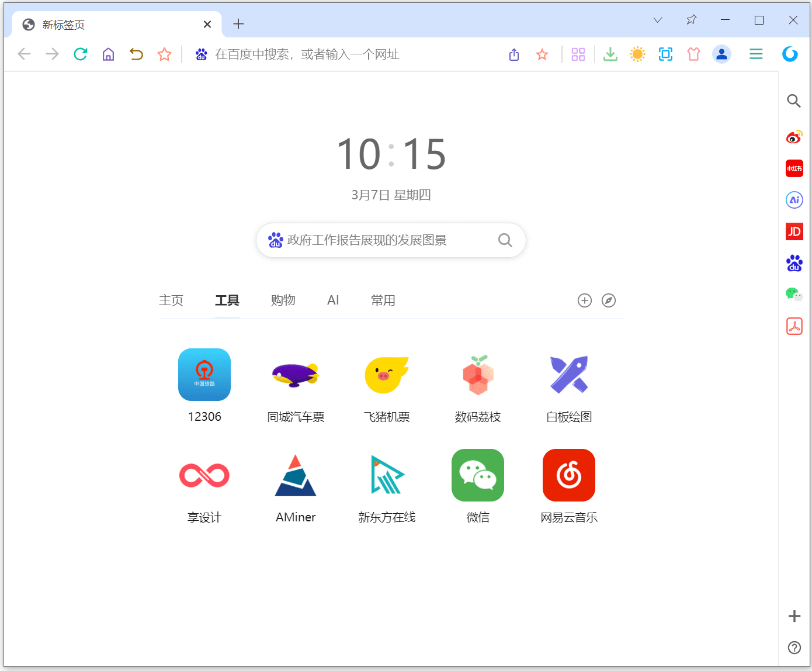Click the date 3月7日 星期四
812x671 pixels.
(x=391, y=195)
